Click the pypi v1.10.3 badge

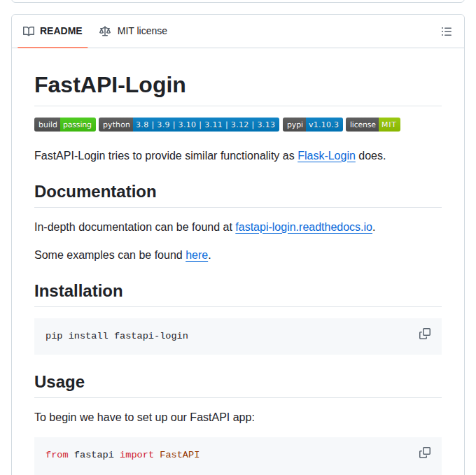(313, 125)
